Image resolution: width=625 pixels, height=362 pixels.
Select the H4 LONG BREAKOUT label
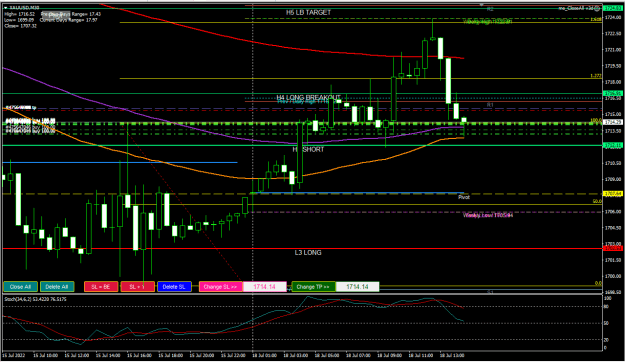coord(309,97)
